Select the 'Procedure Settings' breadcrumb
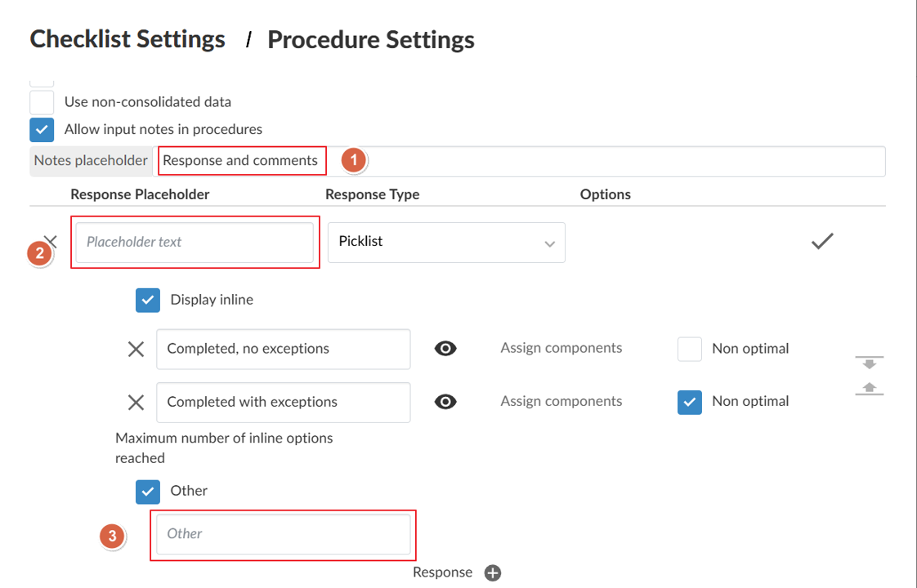917x588 pixels. click(370, 38)
